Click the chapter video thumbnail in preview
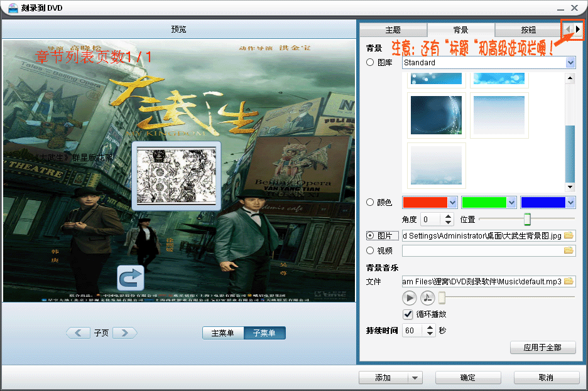Screen dimensions: 588x391 click(x=177, y=176)
